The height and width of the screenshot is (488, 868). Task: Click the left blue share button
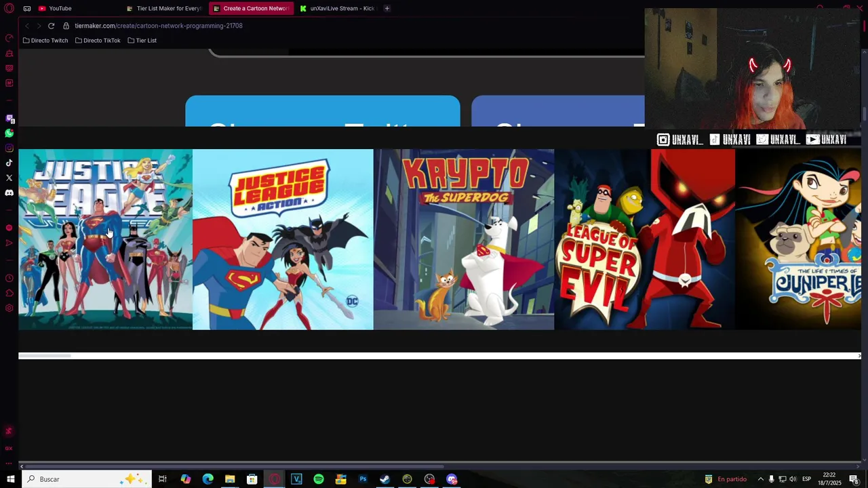click(323, 111)
